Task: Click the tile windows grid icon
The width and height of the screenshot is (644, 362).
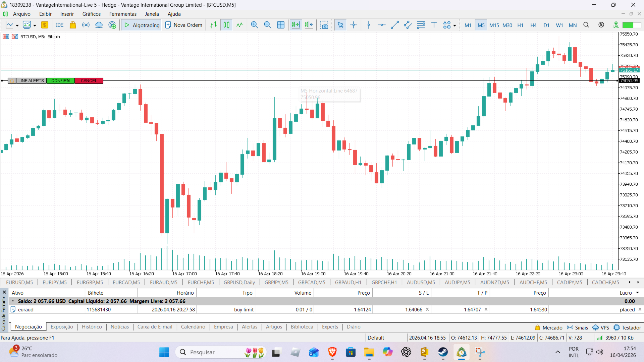Action: 281,25
